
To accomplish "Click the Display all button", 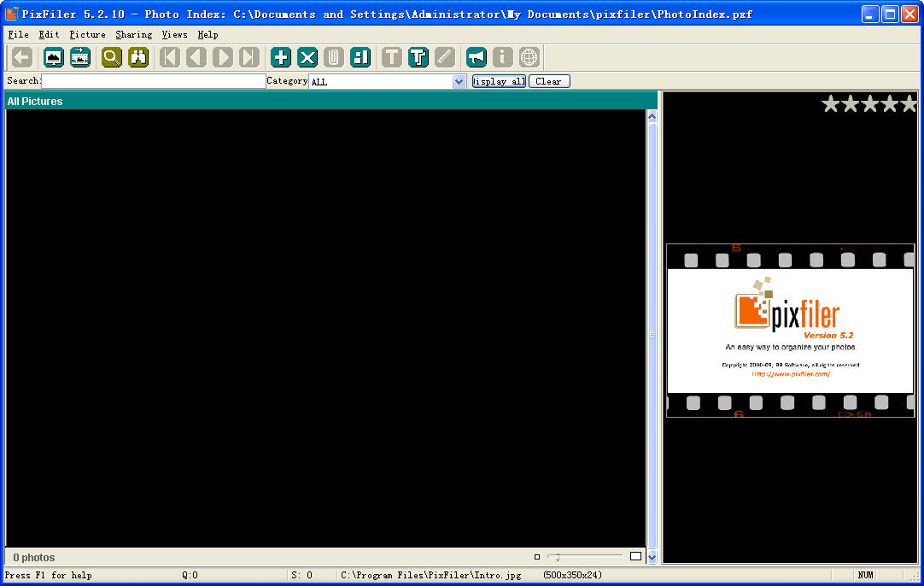I will (x=499, y=81).
